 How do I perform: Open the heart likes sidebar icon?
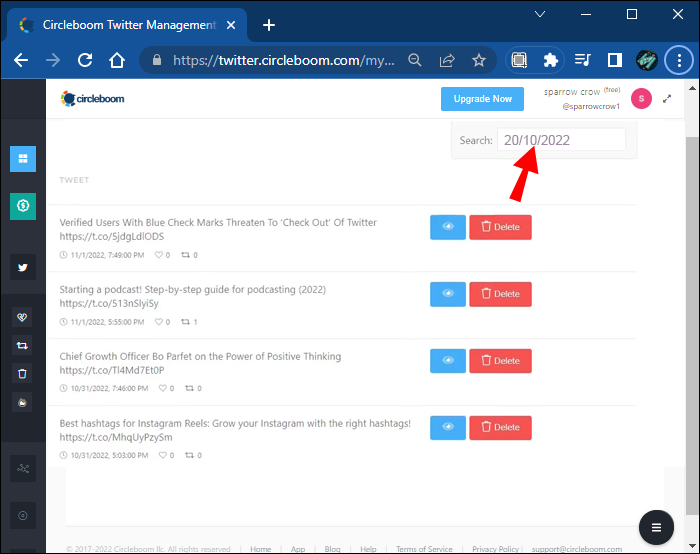coord(22,317)
